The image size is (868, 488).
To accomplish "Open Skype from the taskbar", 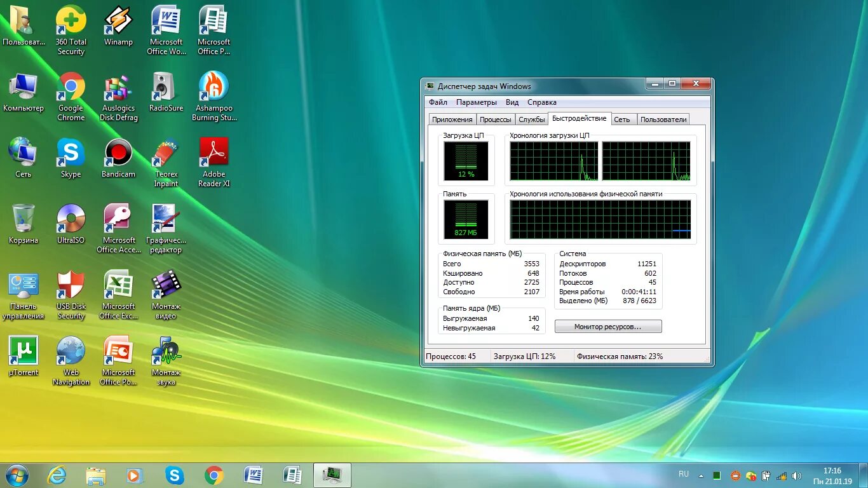I will (174, 475).
